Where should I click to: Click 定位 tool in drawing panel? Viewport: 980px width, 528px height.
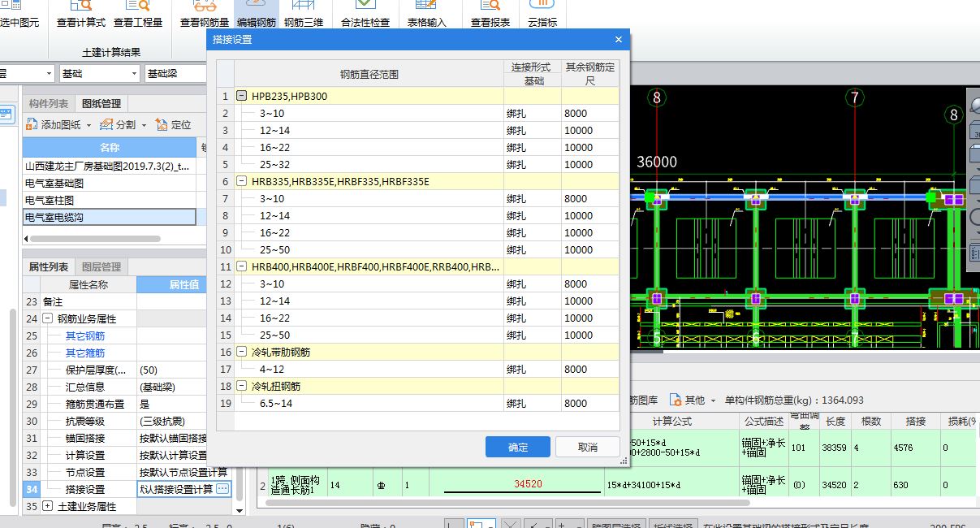tap(173, 124)
